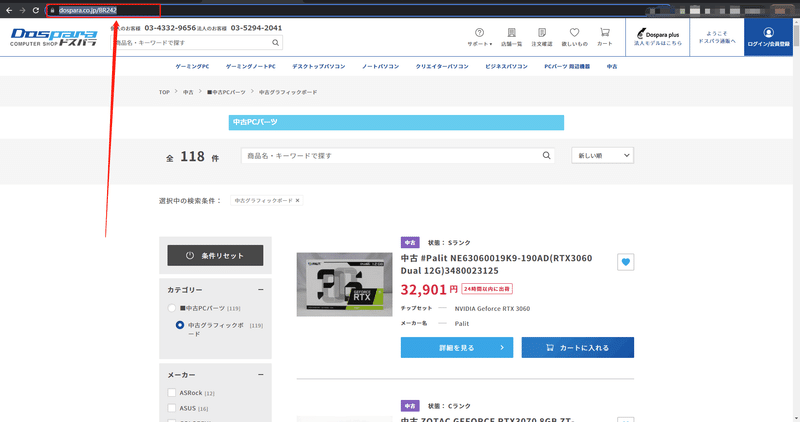Reload the page with the refresh icon
Image resolution: width=800 pixels, height=422 pixels.
point(36,10)
